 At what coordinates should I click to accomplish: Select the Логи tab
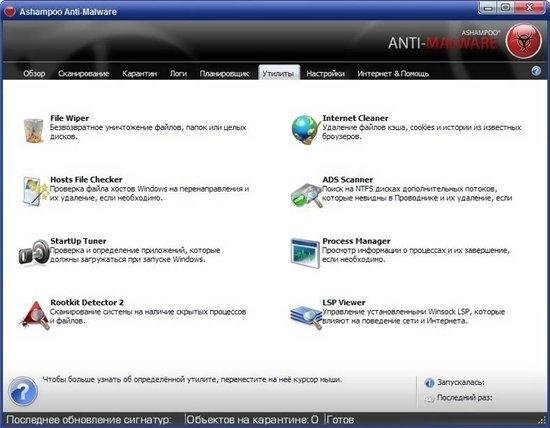(178, 74)
